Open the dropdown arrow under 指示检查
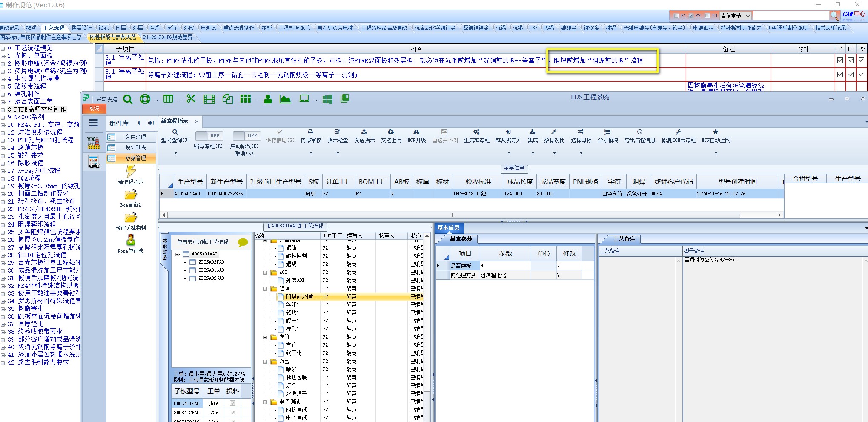868x422 pixels. pyautogui.click(x=338, y=153)
